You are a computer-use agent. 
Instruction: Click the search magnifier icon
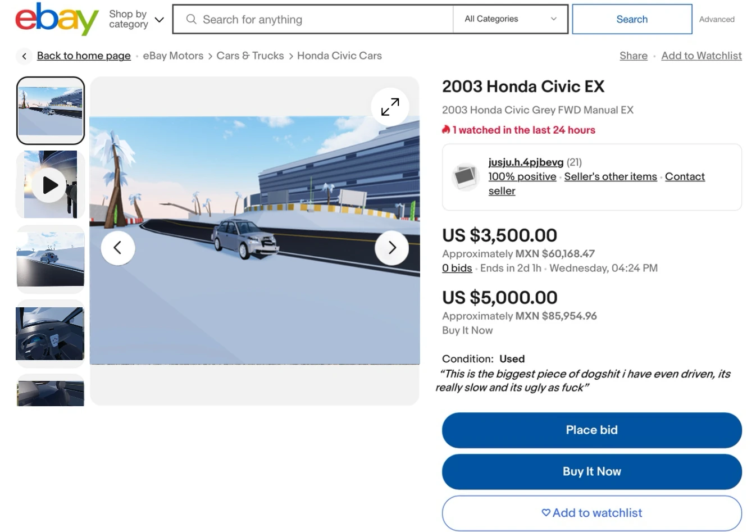(191, 19)
